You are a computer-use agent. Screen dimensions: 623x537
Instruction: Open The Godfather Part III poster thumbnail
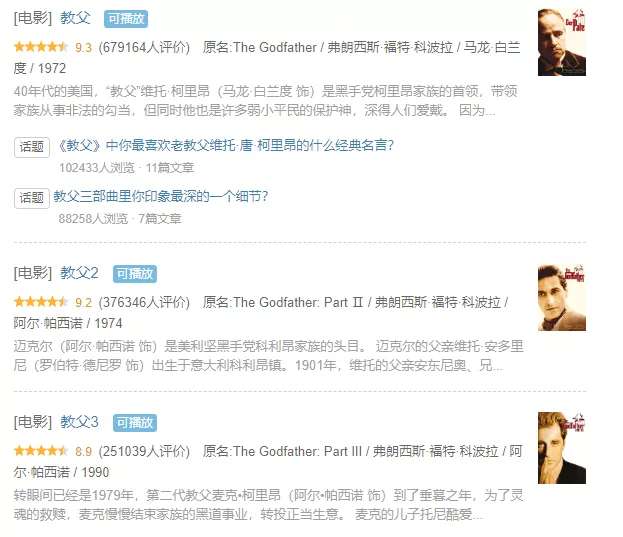[561, 448]
